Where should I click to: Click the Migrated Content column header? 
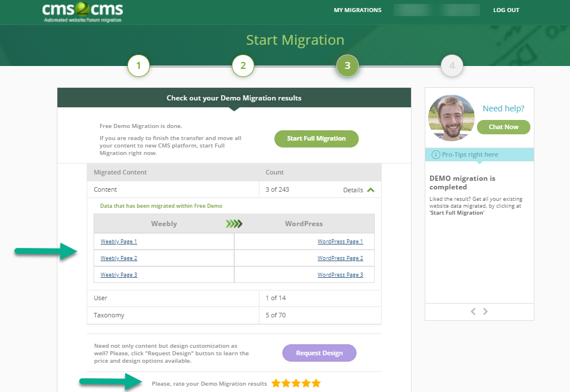(120, 172)
